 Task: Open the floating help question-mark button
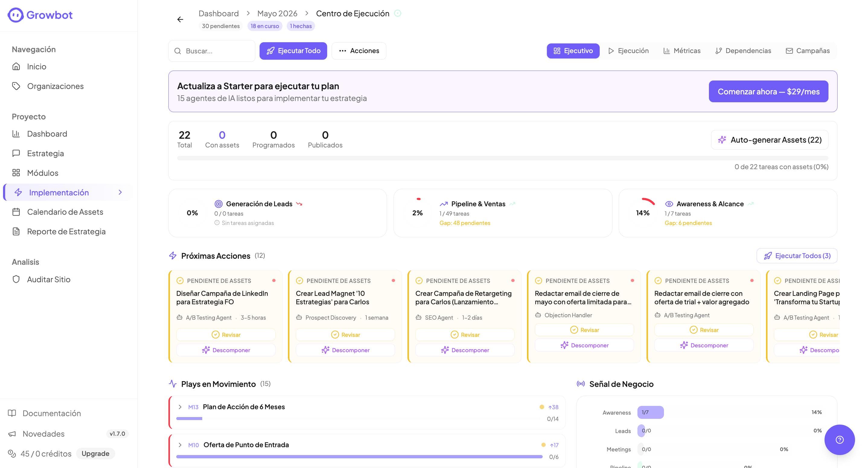pyautogui.click(x=839, y=440)
